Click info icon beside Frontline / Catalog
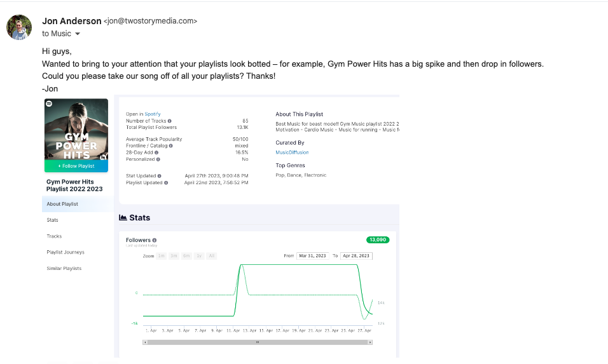Viewport: 608px width, 364px height. 170,146
